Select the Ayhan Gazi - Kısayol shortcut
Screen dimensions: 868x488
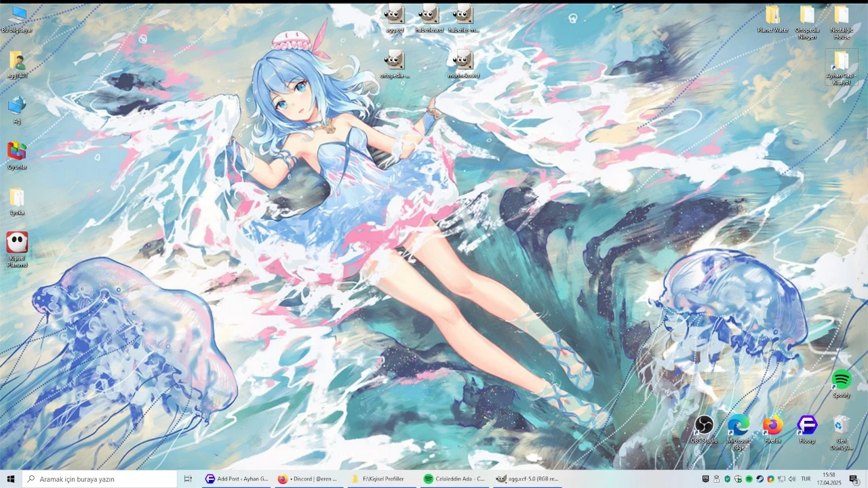[x=842, y=67]
